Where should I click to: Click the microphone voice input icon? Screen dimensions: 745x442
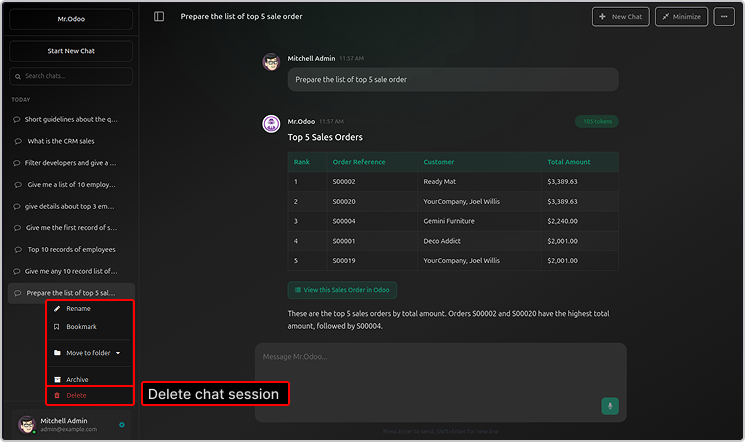(609, 405)
